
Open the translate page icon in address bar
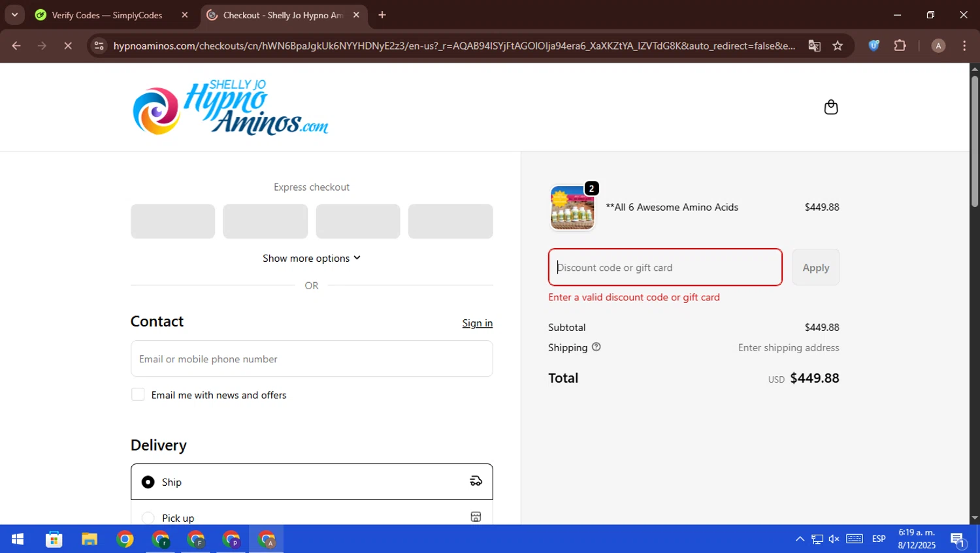[814, 46]
